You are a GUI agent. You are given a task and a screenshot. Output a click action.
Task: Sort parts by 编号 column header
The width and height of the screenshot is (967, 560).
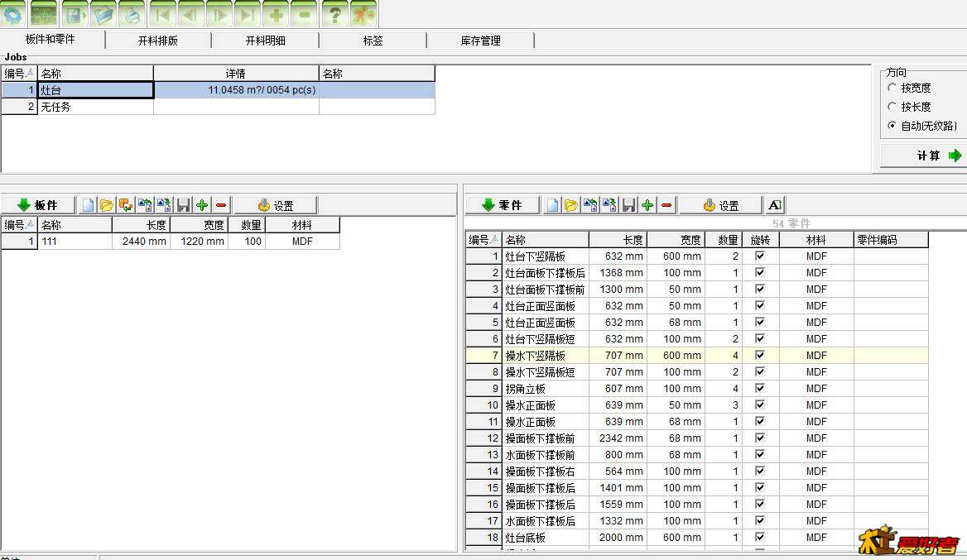(x=483, y=240)
